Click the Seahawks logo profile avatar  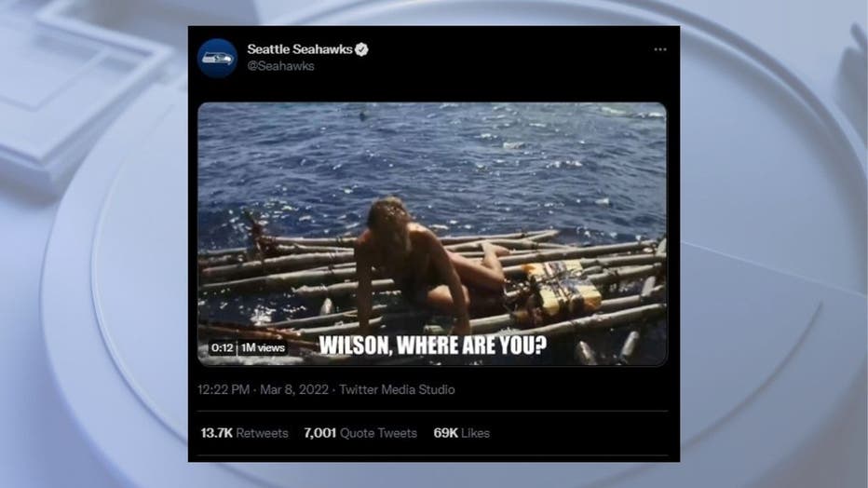click(218, 58)
